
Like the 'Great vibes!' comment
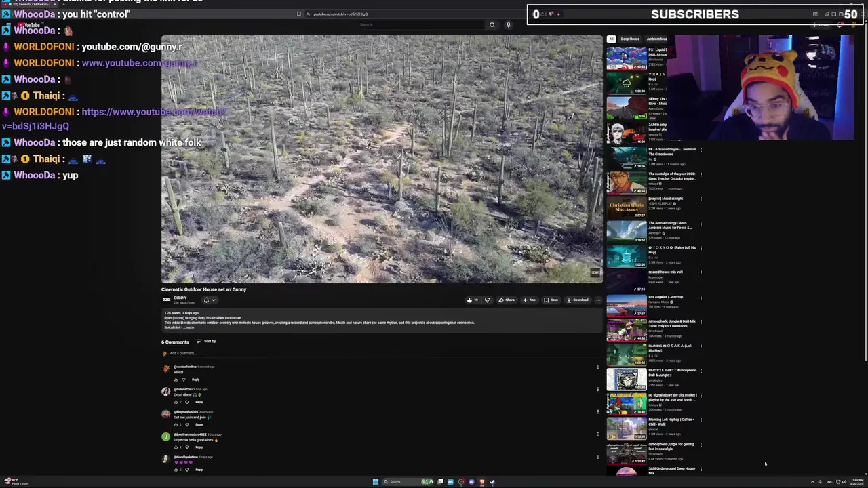176,402
